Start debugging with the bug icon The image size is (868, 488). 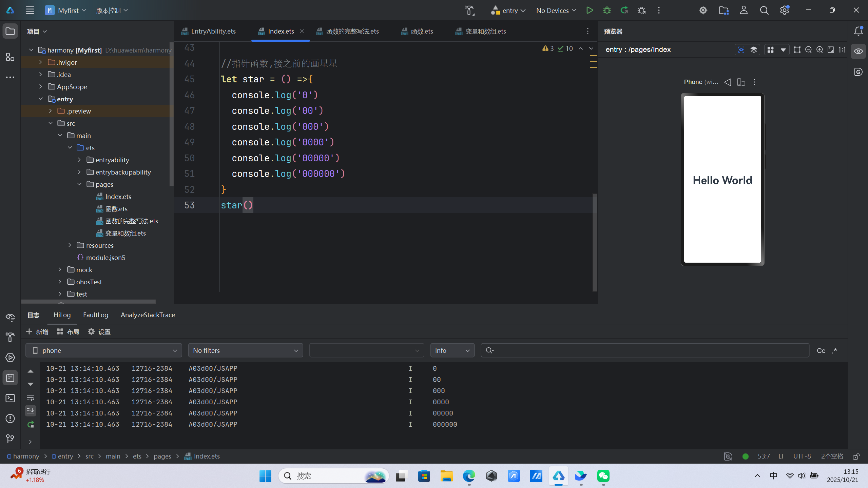click(607, 10)
